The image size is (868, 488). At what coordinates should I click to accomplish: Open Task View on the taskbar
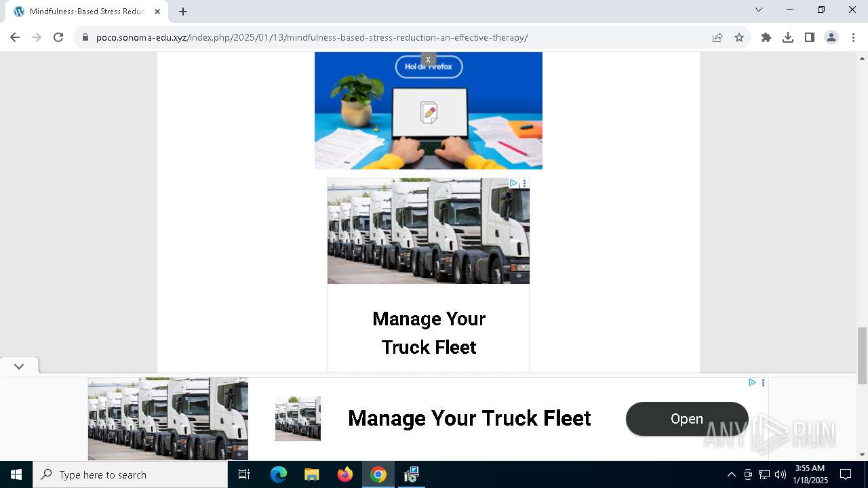tap(244, 474)
